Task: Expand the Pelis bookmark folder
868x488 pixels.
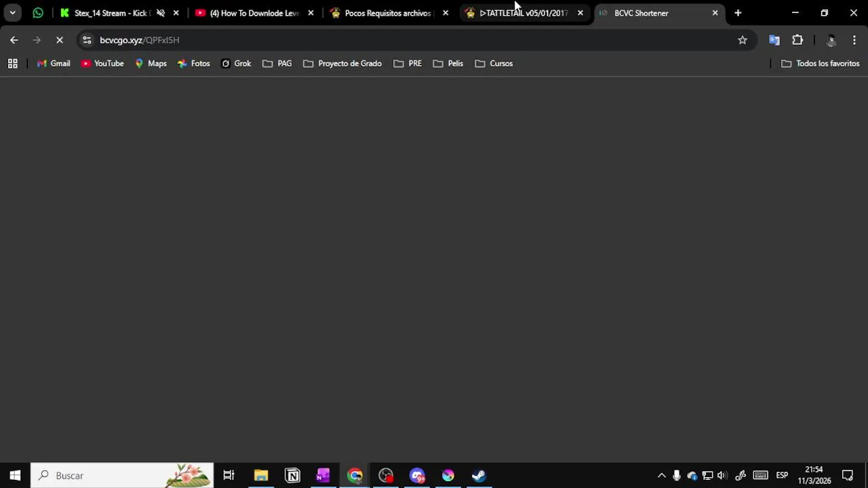Action: (x=448, y=63)
